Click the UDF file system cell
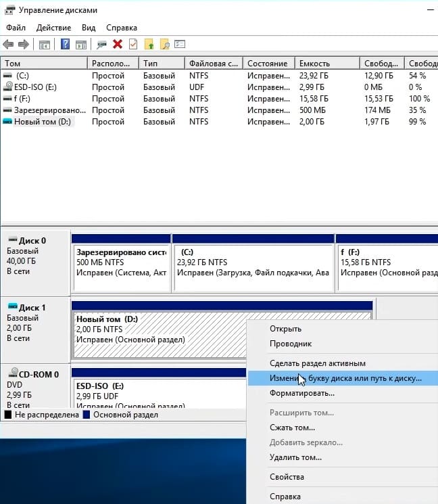Viewport: 438px width, 504px height. (197, 87)
